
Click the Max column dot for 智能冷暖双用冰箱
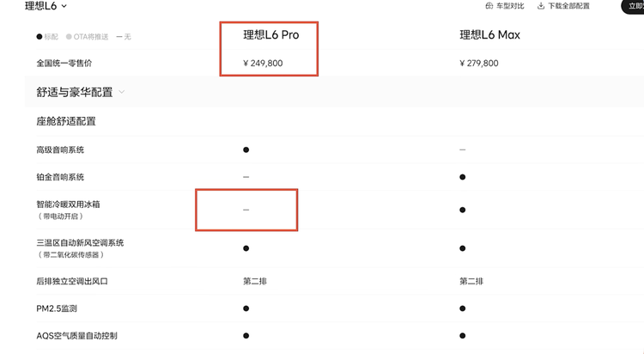[x=463, y=210]
